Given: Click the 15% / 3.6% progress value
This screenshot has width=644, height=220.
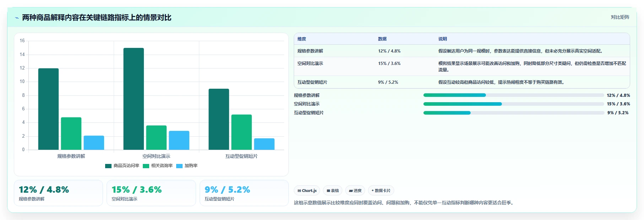Looking at the screenshot, I should pyautogui.click(x=618, y=104).
